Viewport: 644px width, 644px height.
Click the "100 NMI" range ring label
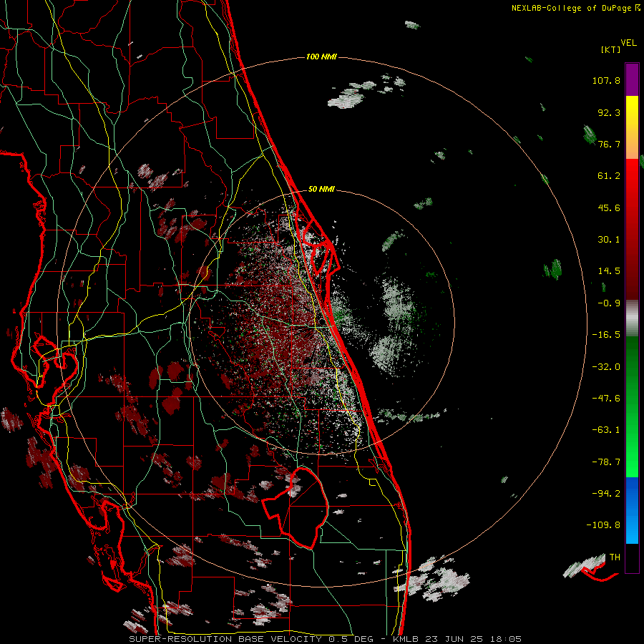pyautogui.click(x=321, y=57)
